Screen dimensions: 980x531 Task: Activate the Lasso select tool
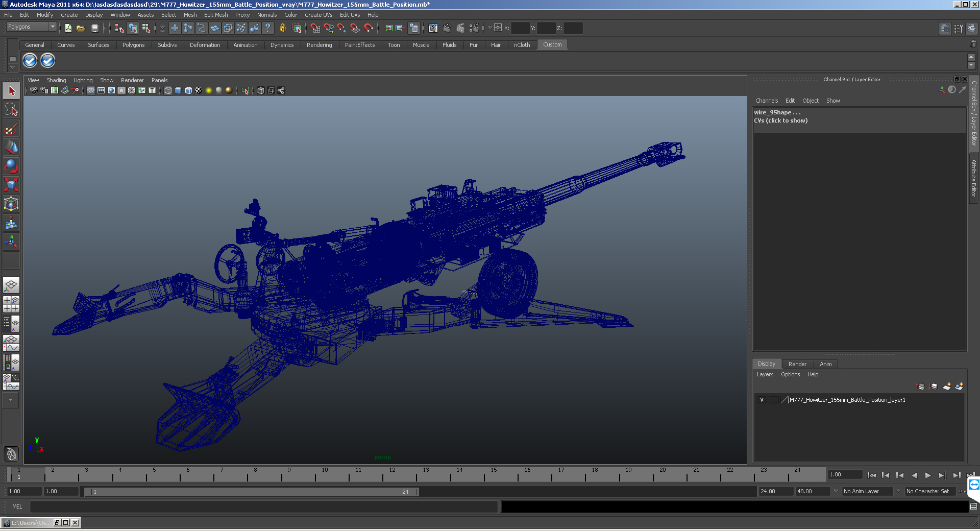pyautogui.click(x=11, y=109)
